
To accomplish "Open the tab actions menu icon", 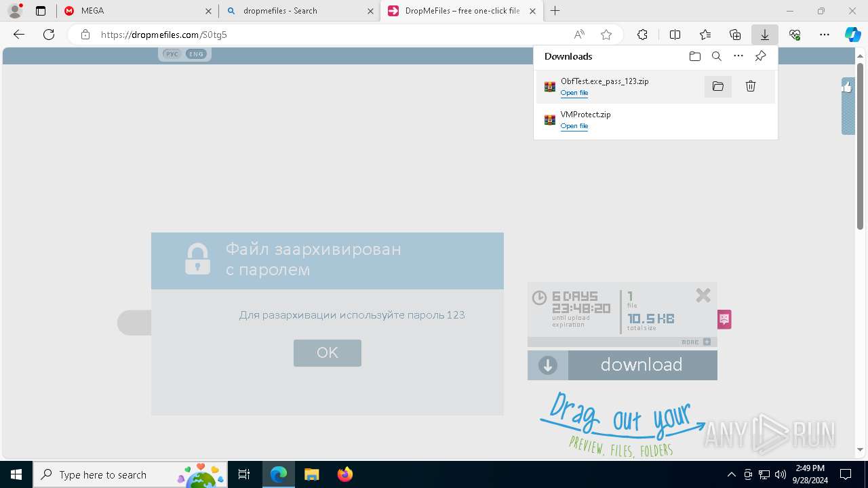I will pyautogui.click(x=41, y=11).
